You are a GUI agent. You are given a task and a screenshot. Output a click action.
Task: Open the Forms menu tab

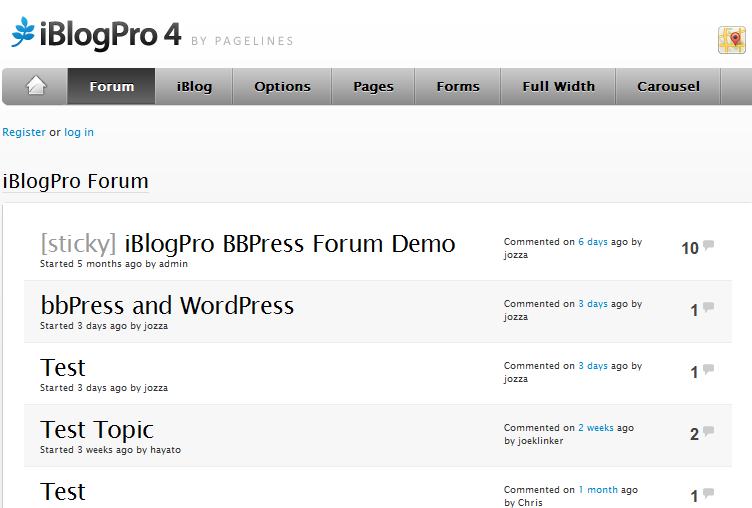[458, 86]
